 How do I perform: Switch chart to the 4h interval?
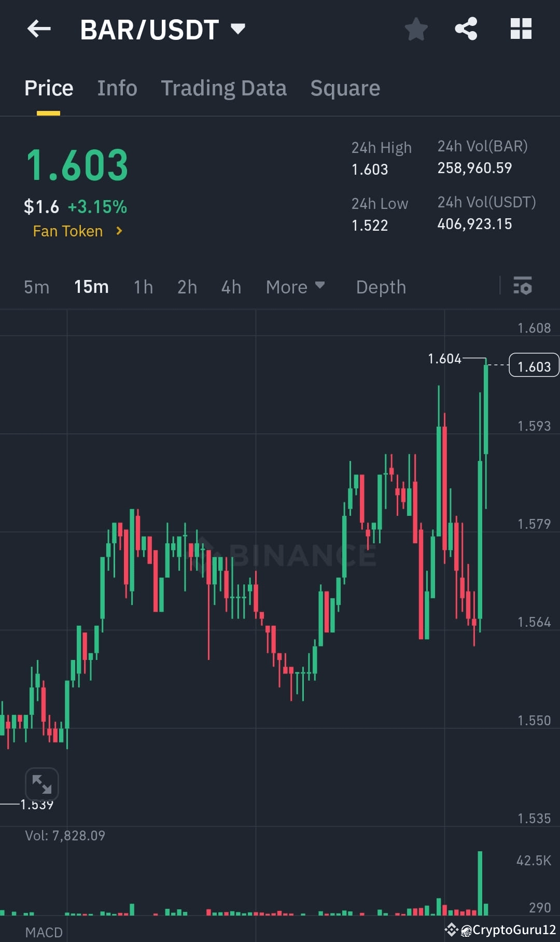[x=231, y=287]
